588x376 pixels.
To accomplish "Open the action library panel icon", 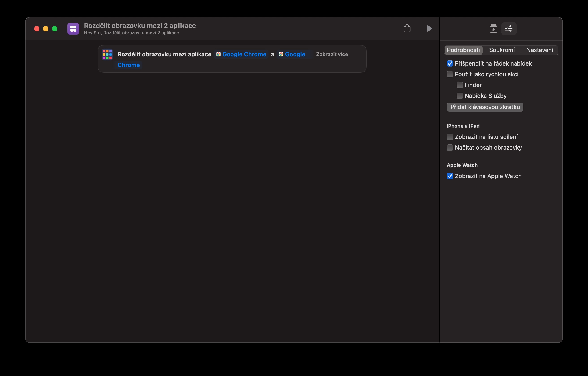I will pos(493,28).
